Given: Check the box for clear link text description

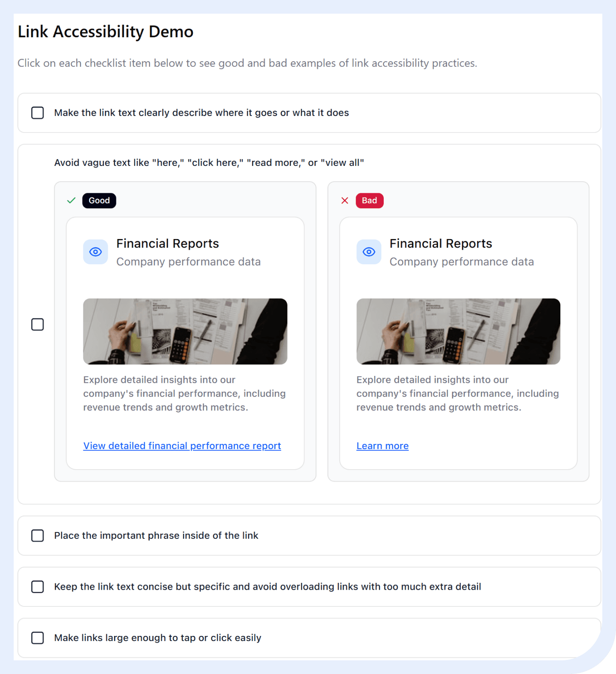Looking at the screenshot, I should pos(38,112).
